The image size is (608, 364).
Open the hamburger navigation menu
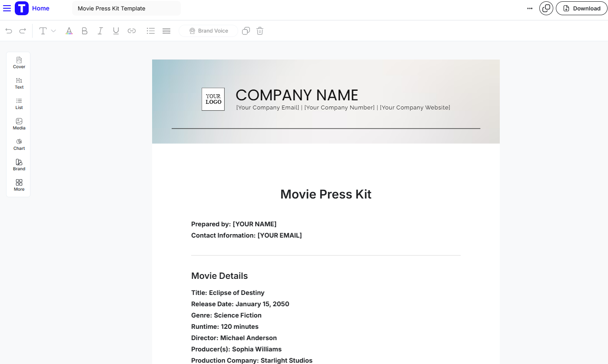7,8
